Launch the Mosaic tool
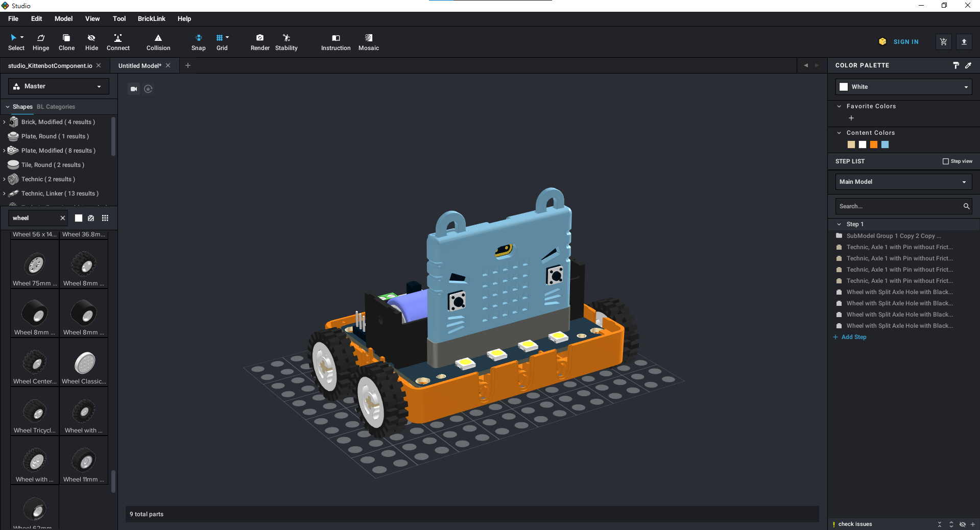 tap(368, 42)
